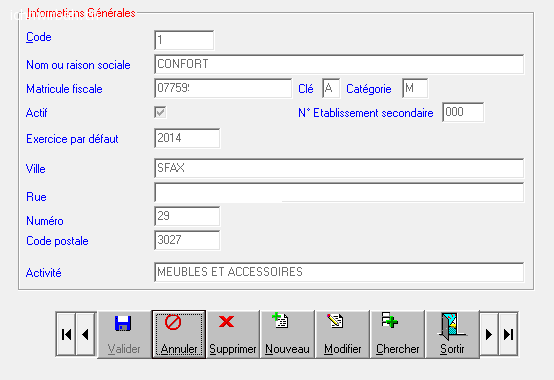Exit the form with Sortir
Image resolution: width=554 pixels, height=380 pixels.
(452, 334)
